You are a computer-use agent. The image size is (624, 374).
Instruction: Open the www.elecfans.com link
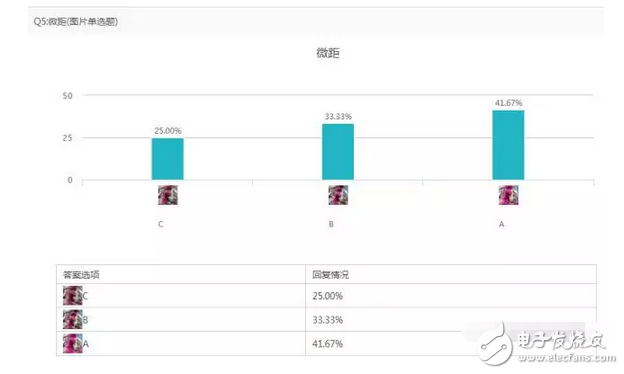point(567,358)
